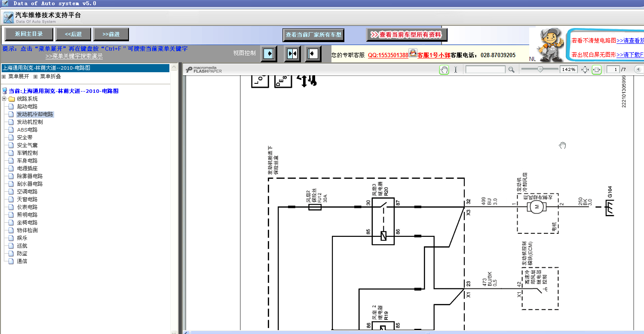644x334 pixels.
Task: Click 查看当前车型所有资料 button
Action: pyautogui.click(x=407, y=35)
